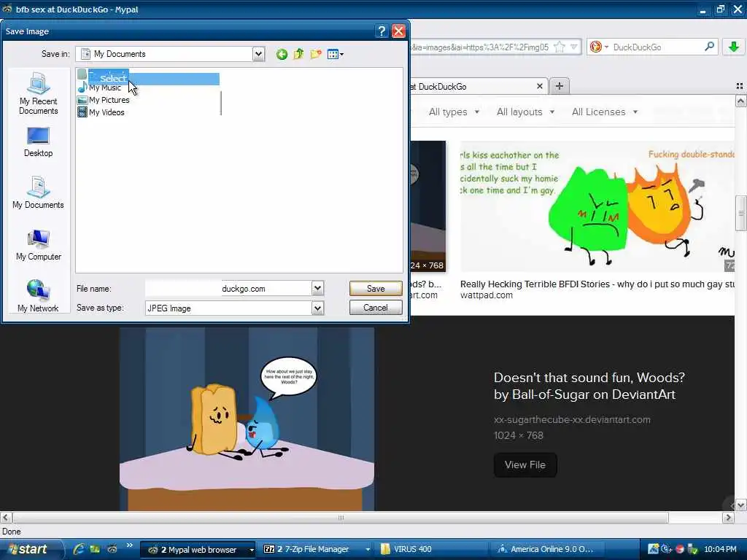
Task: Click the browser address bar URL
Action: click(480, 47)
